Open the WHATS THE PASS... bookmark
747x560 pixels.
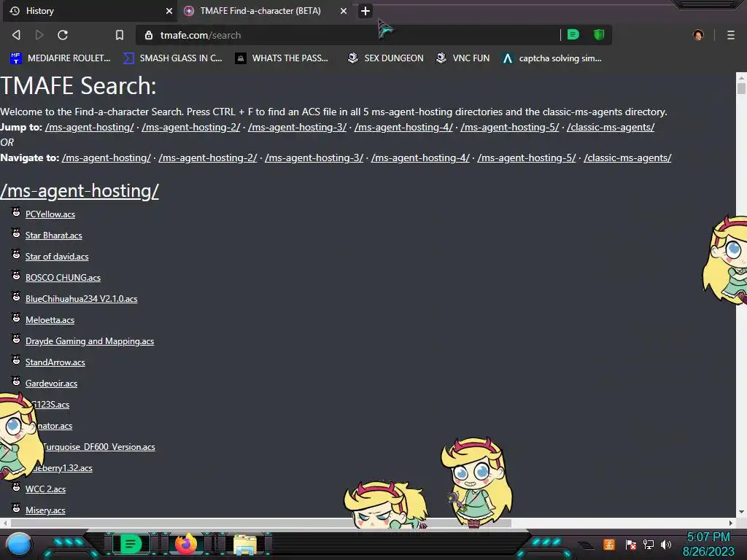[282, 58]
